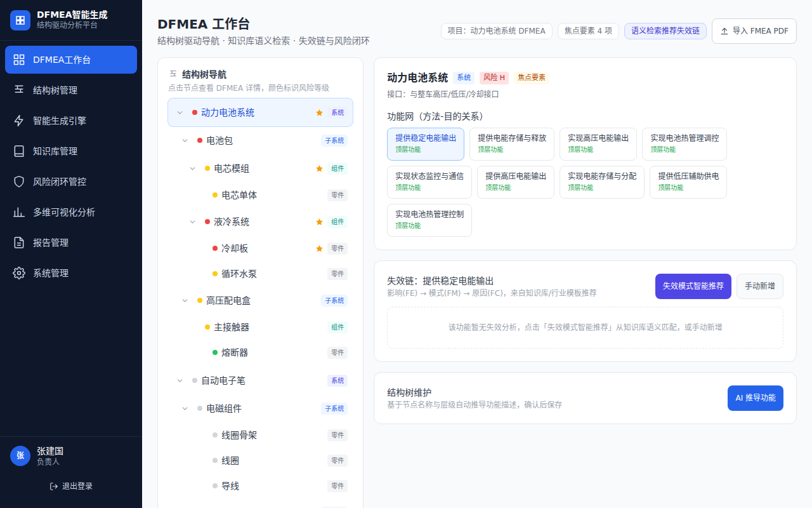The width and height of the screenshot is (812, 508).
Task: Select the 实现高压电能输出 function card
Action: (x=598, y=144)
